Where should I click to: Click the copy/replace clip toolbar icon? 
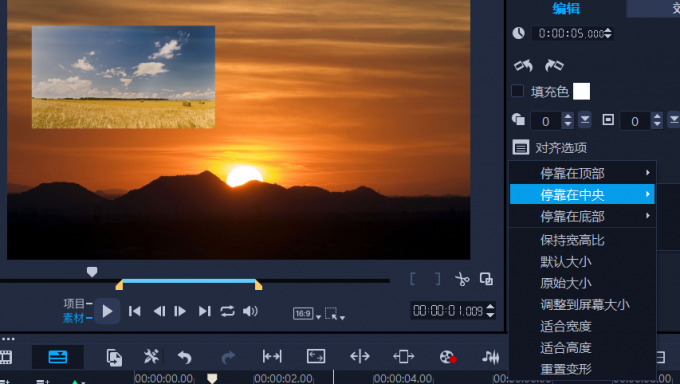(114, 357)
